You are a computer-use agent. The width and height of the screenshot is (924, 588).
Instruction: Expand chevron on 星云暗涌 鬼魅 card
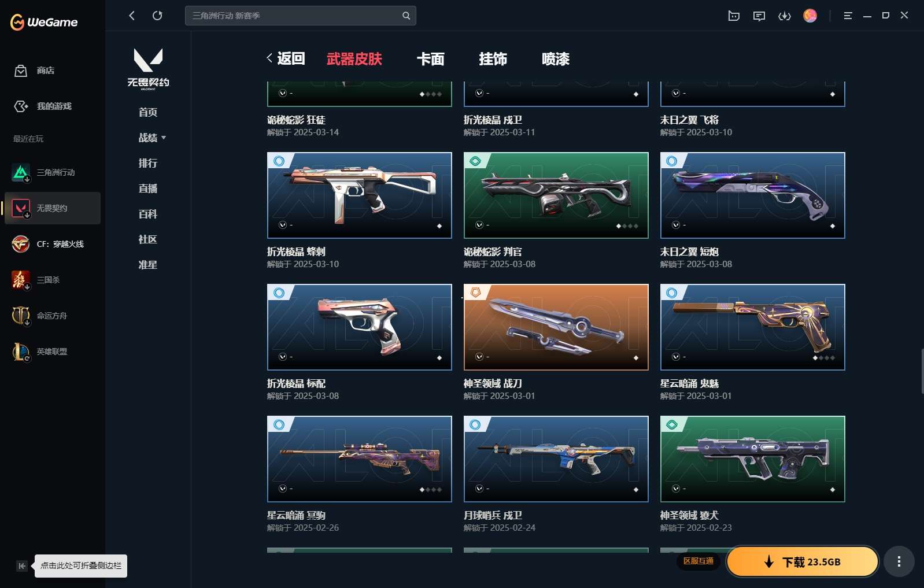pyautogui.click(x=676, y=357)
